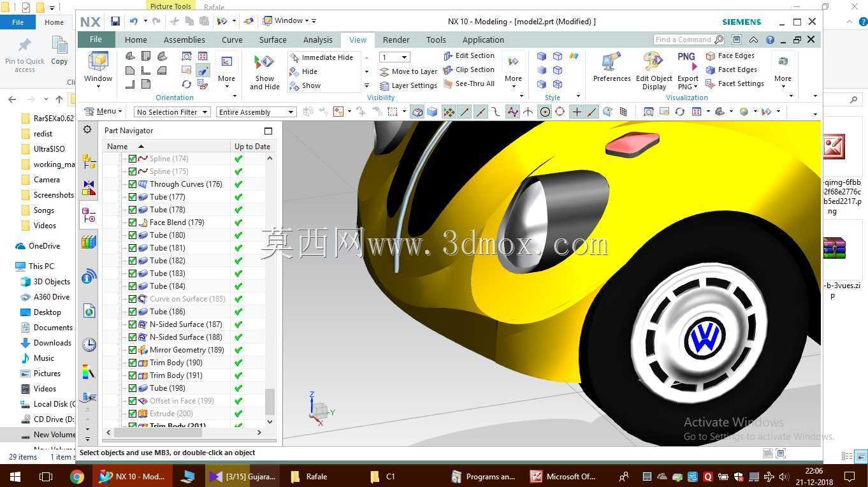This screenshot has width=868, height=487.
Task: Click the Windows Start button
Action: [x=15, y=476]
